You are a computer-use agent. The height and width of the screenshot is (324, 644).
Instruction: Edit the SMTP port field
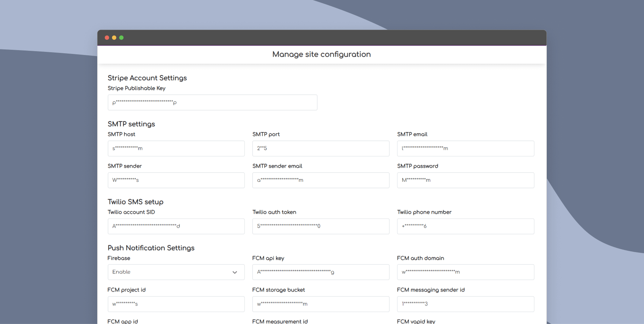click(321, 148)
